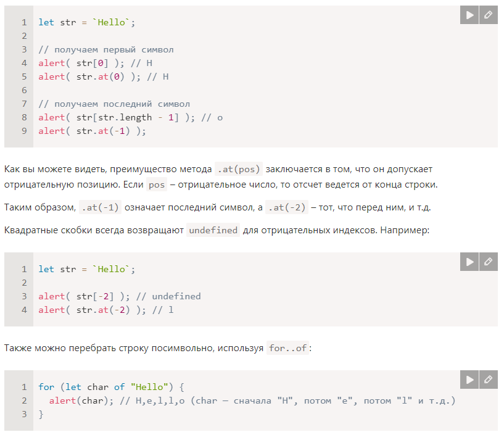The width and height of the screenshot is (504, 440).
Task: Click comment '// получаем первый символ'
Action: 106,50
